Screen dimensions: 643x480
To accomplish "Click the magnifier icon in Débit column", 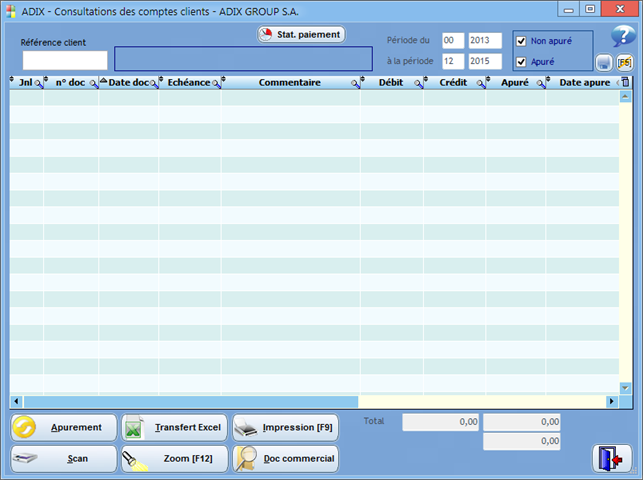I will (x=417, y=84).
